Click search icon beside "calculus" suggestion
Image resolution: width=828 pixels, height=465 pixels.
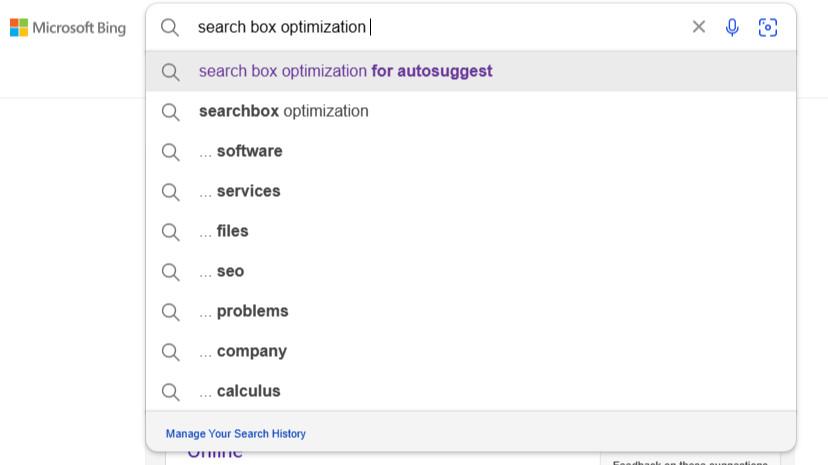coord(171,391)
